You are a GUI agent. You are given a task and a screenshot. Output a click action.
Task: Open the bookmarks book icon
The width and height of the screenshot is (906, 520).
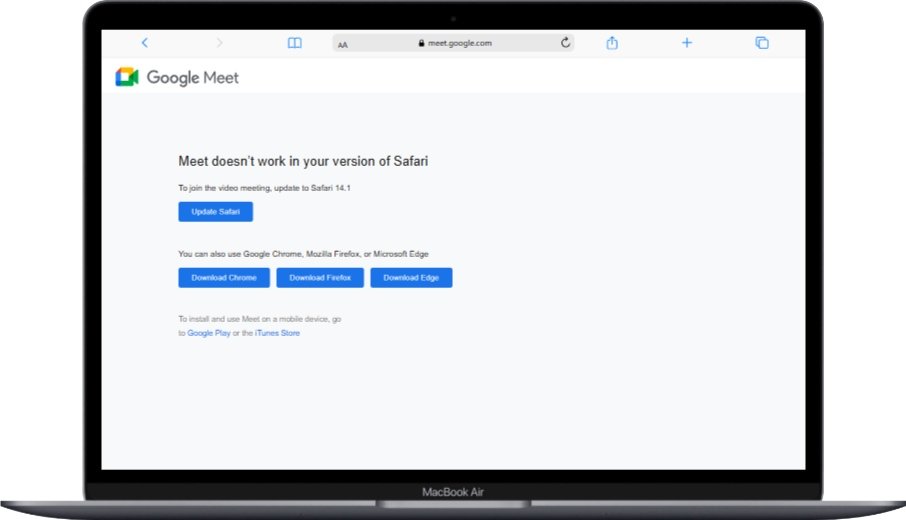295,43
